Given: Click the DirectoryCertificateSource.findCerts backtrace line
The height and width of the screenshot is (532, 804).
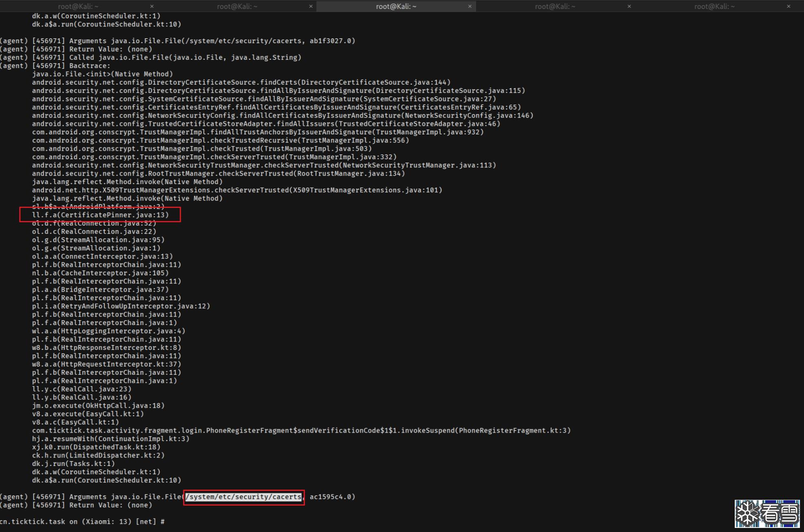Looking at the screenshot, I should pos(241,82).
